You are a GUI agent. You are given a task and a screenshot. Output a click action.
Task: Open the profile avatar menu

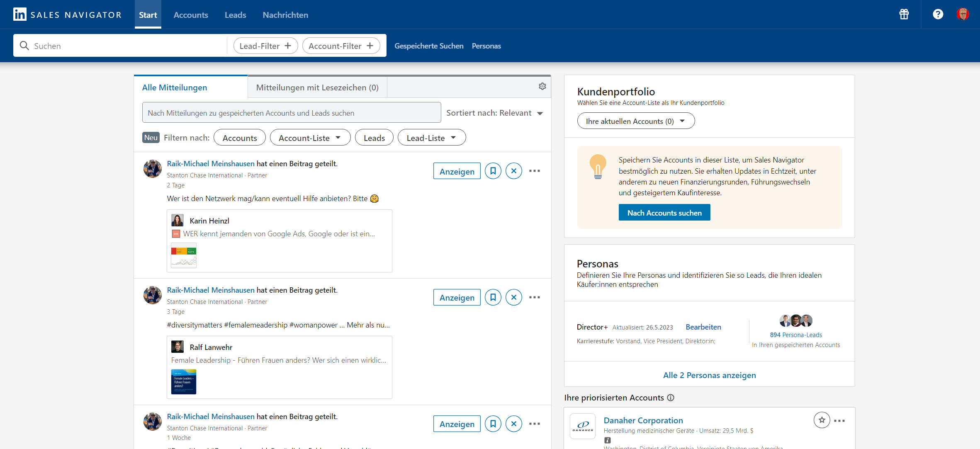pyautogui.click(x=963, y=15)
